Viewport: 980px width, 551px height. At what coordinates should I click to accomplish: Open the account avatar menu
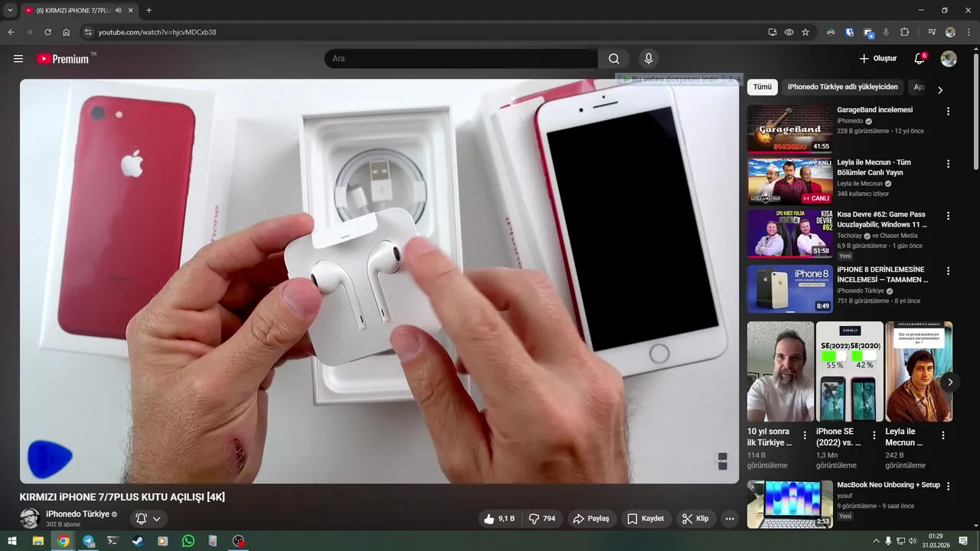[949, 59]
